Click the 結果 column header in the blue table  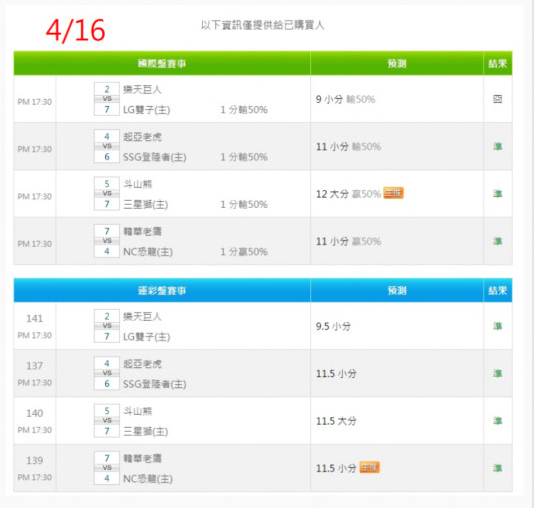point(498,290)
